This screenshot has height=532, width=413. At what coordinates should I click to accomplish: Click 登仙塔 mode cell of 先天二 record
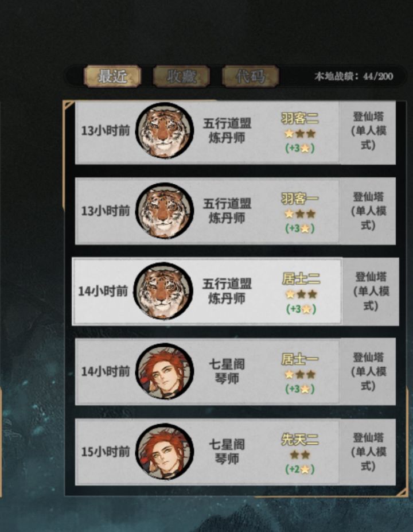368,452
